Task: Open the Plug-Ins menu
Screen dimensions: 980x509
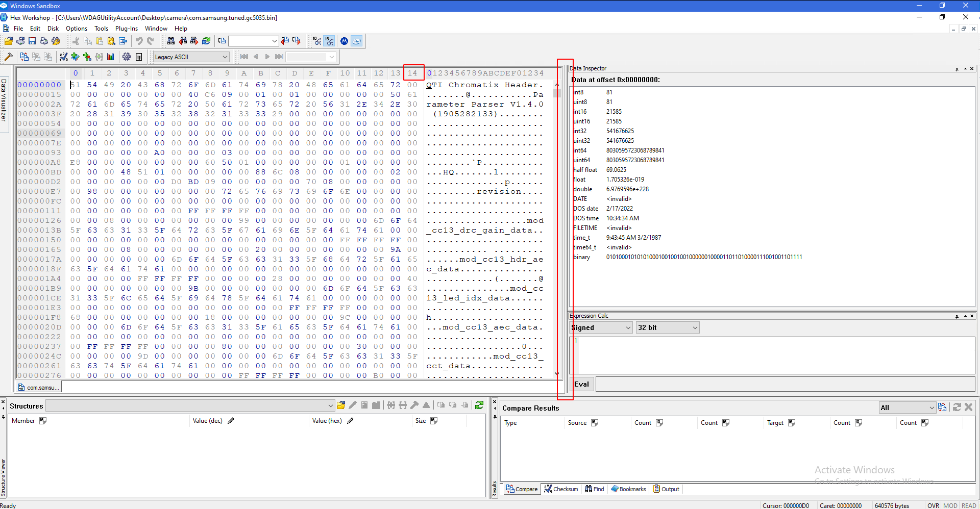Action: 126,29
